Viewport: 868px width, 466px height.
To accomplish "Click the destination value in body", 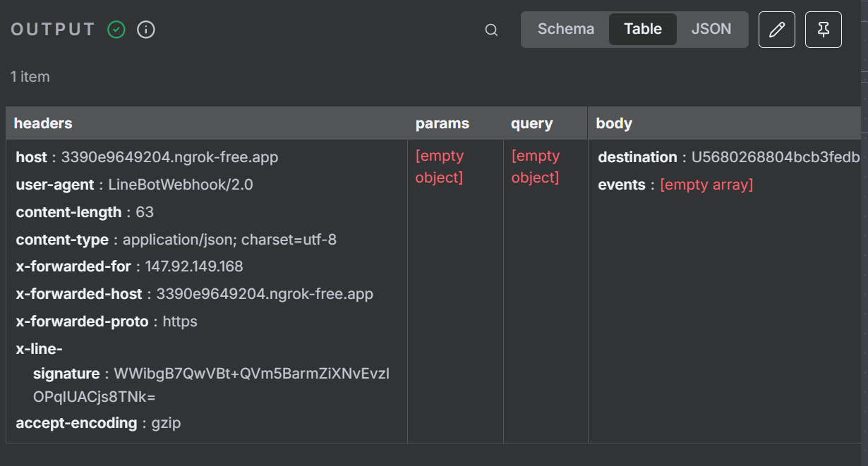I will (x=775, y=157).
